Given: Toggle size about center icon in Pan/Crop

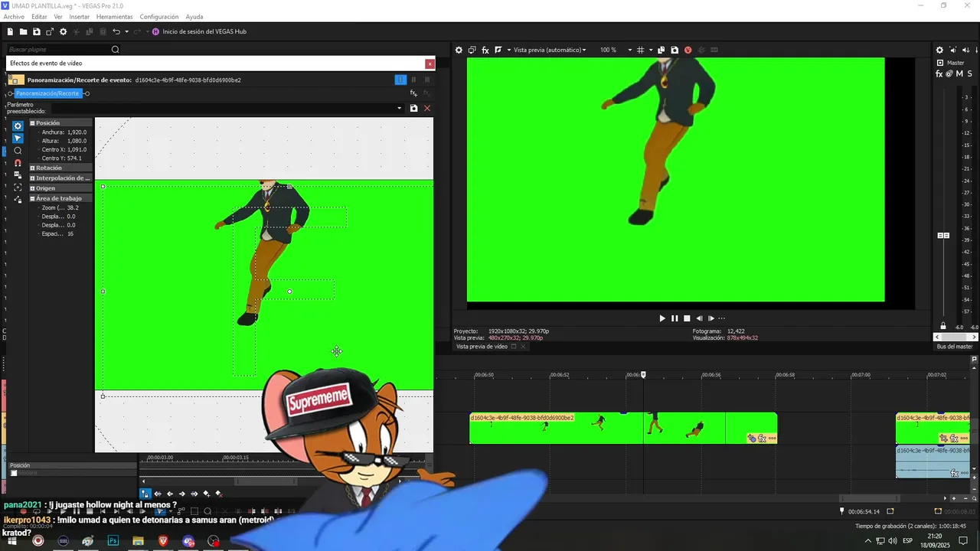Looking at the screenshot, I should coord(18,187).
